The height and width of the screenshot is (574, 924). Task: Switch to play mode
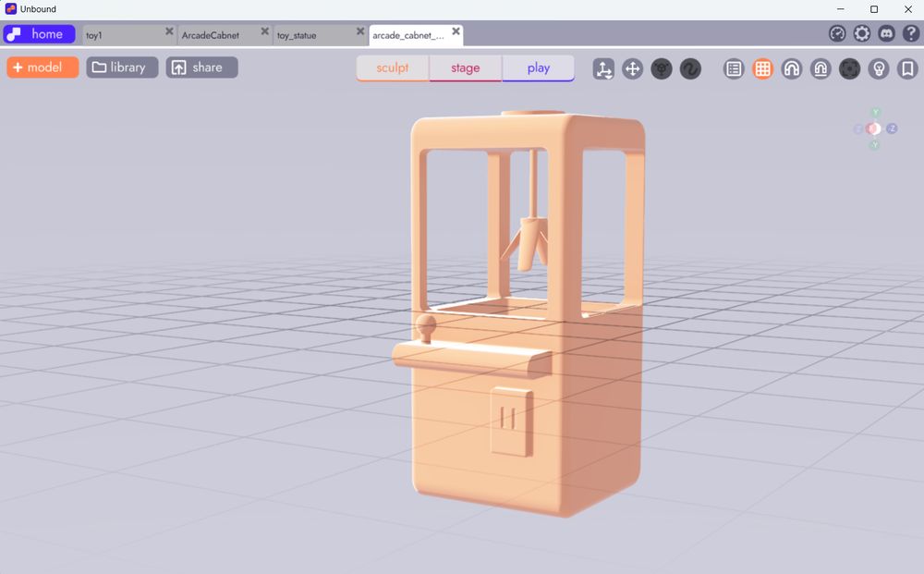click(x=539, y=67)
